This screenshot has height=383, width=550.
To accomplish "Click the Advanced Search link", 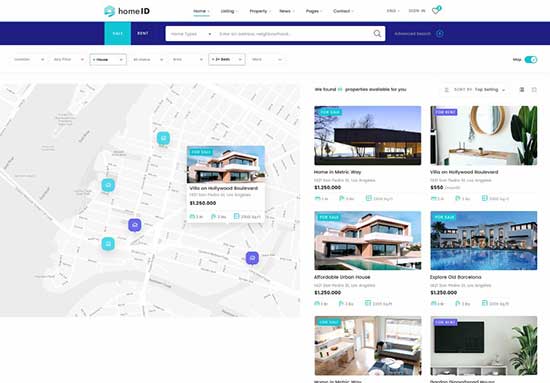I will coord(412,34).
